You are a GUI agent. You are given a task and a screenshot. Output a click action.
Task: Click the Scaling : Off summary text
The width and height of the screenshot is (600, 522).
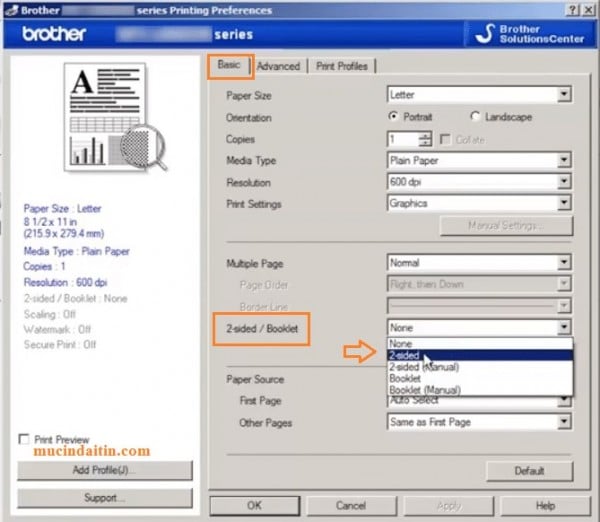coord(49,315)
